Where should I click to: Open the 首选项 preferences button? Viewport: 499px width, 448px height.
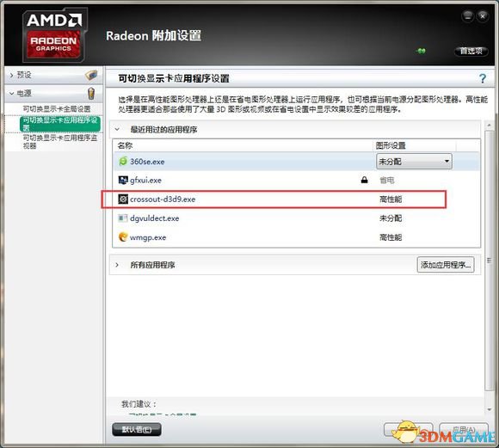(x=471, y=51)
